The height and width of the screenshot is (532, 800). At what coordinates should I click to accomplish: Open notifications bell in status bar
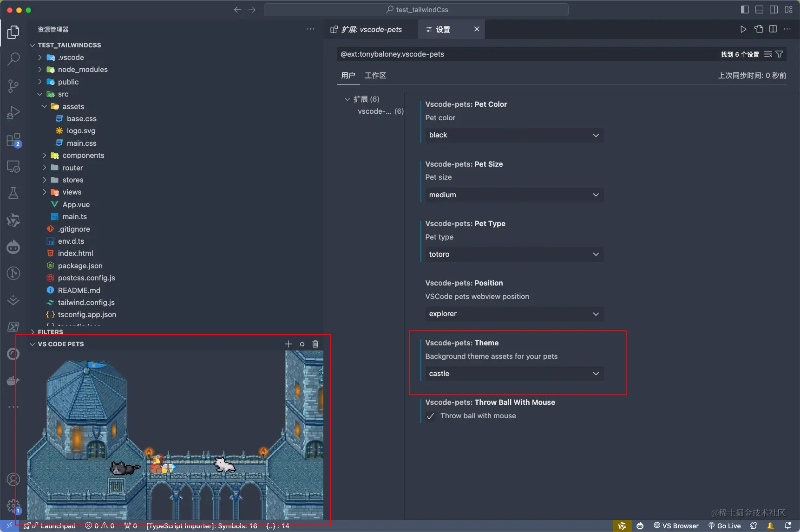pos(788,526)
